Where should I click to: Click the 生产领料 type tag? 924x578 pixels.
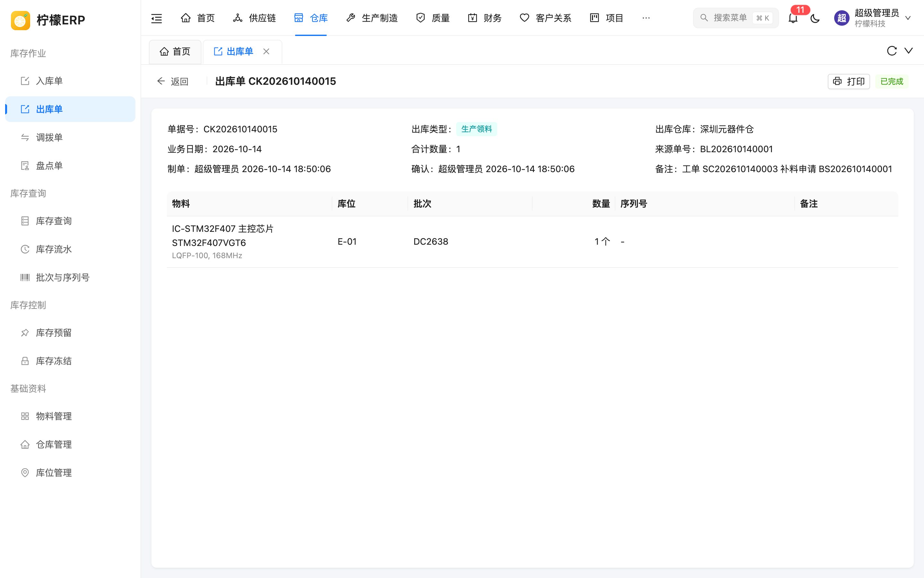[x=476, y=129]
